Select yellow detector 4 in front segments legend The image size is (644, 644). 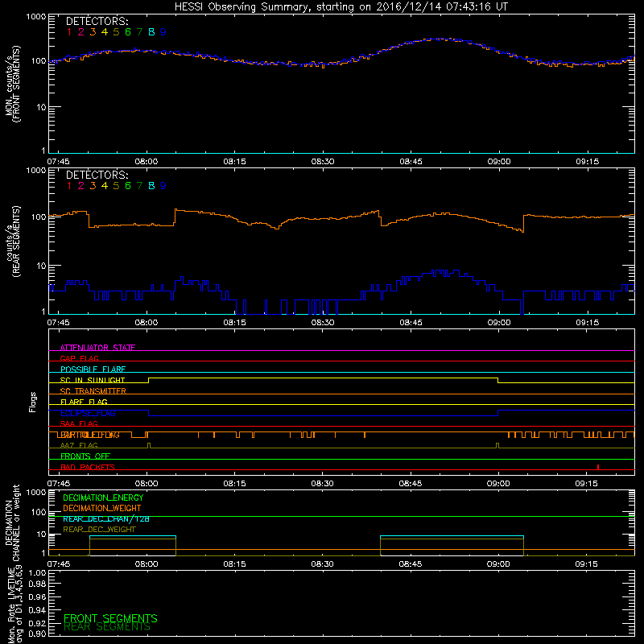[105, 32]
